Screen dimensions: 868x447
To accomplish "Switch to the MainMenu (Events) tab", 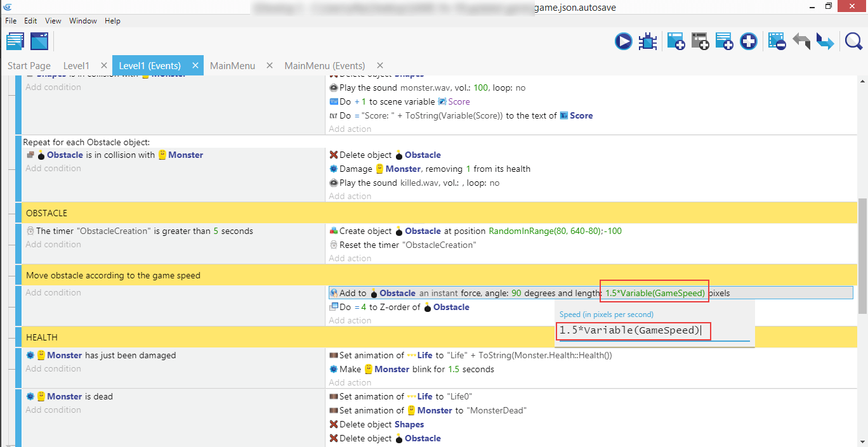I will coord(324,66).
